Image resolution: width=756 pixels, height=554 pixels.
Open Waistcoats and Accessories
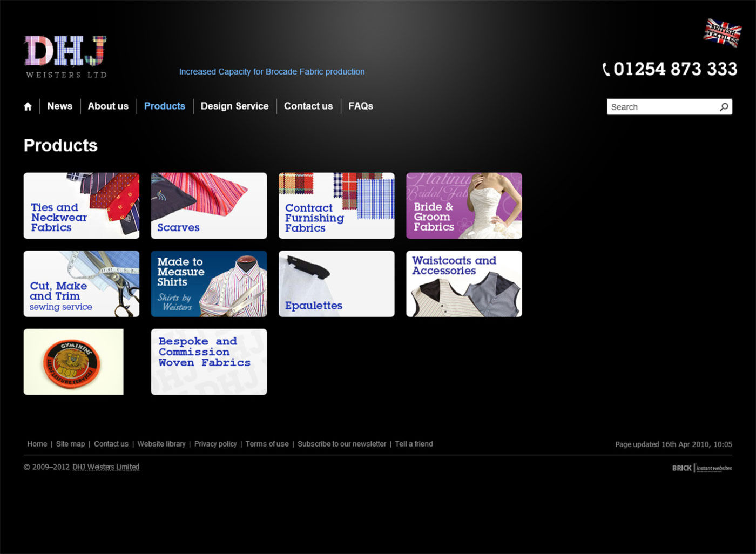click(x=463, y=283)
